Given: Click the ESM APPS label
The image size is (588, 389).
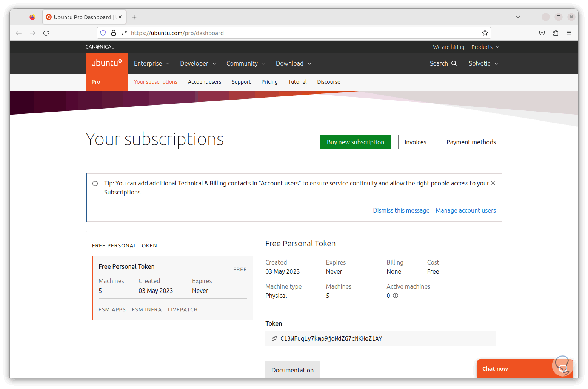Looking at the screenshot, I should click(112, 310).
